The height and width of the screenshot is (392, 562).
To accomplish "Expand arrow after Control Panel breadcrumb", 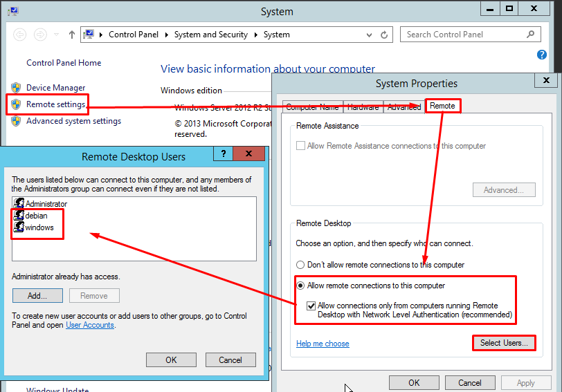I will point(166,35).
